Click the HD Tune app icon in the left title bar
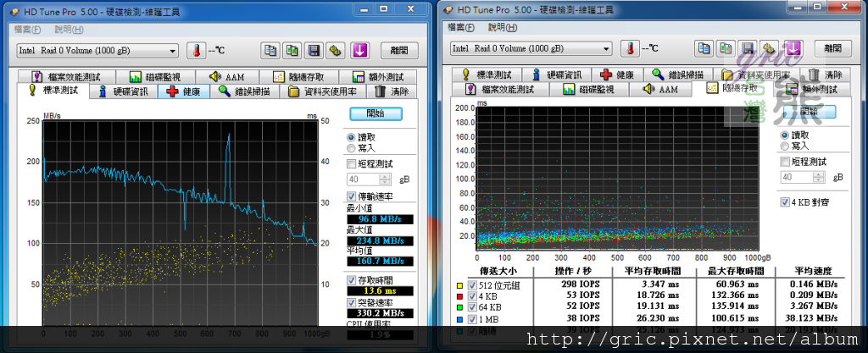This screenshot has width=868, height=353. coord(14,11)
